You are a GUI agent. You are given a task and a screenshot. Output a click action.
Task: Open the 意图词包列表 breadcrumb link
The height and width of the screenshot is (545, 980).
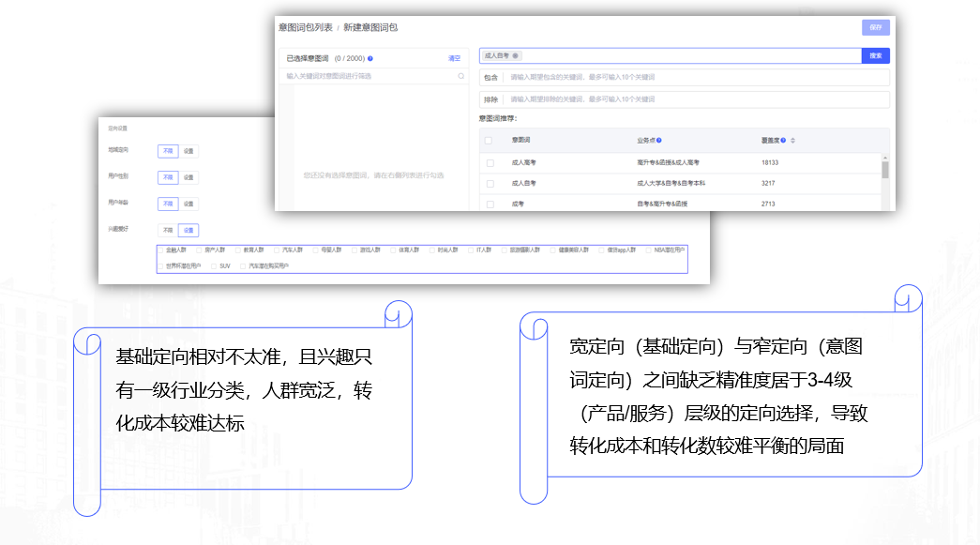click(305, 28)
